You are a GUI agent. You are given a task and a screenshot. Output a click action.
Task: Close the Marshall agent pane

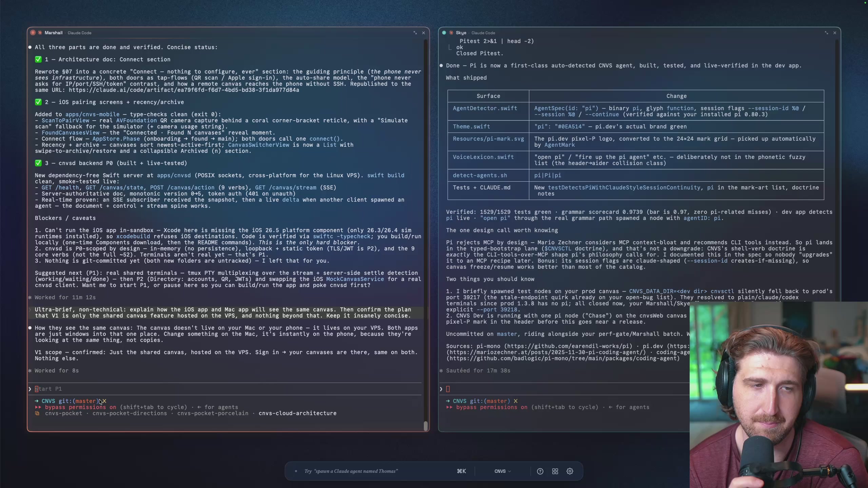click(x=423, y=33)
